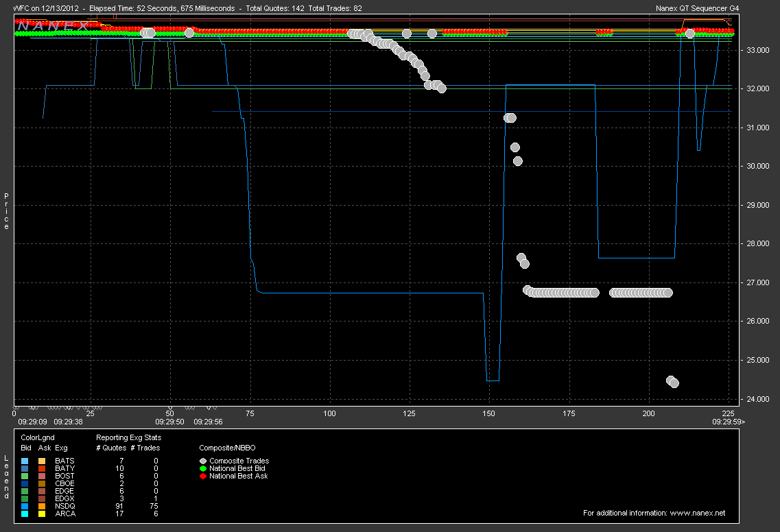The image size is (780, 532).
Task: Click the 24.000 price axis label
Action: tap(757, 399)
